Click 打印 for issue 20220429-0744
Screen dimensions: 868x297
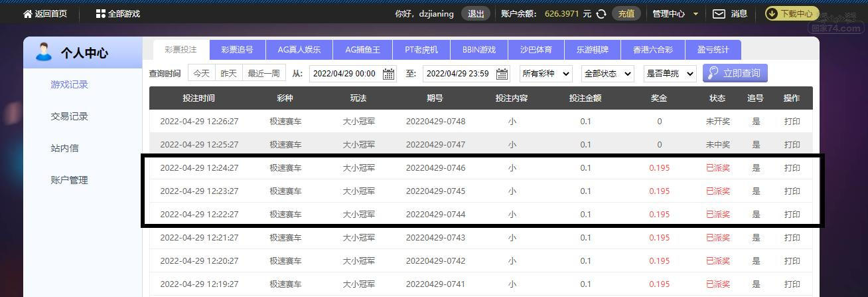coord(792,215)
